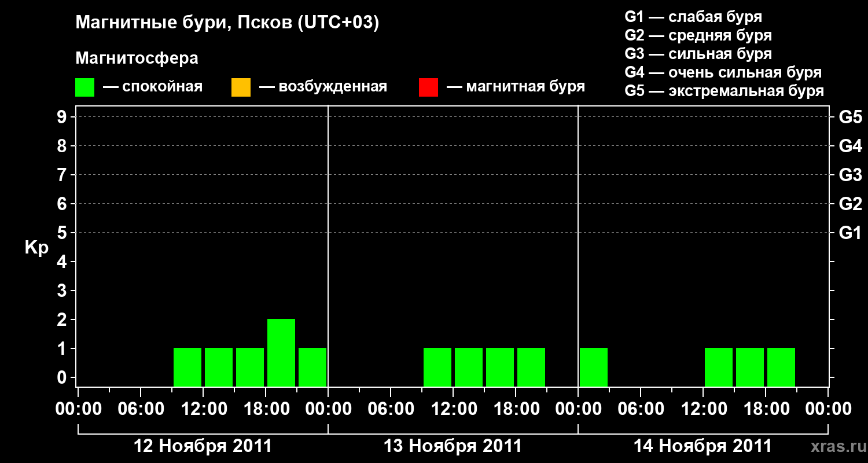Click the right-axis 'G3' level label
Viewport: 868px width, 463px height.
pos(851,175)
